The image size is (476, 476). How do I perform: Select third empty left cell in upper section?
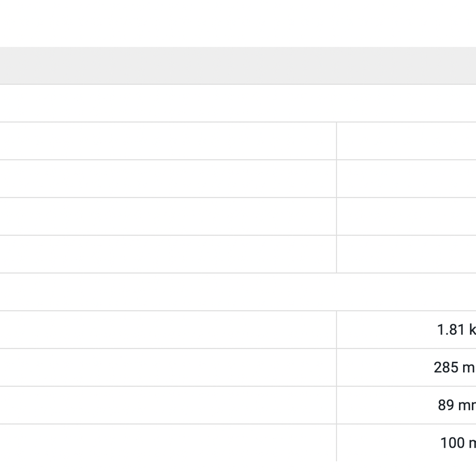tap(168, 216)
